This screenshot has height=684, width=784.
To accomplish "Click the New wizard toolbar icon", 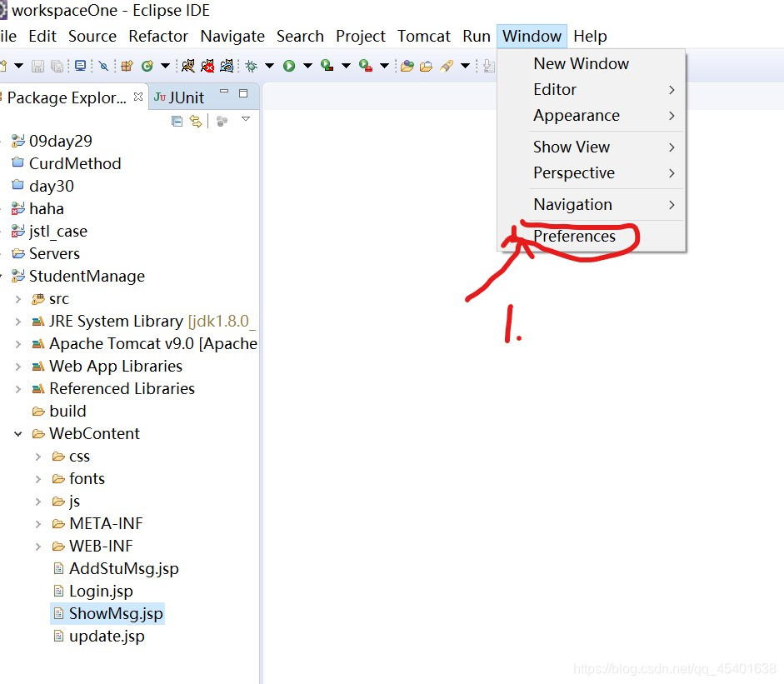I will (x=3, y=66).
